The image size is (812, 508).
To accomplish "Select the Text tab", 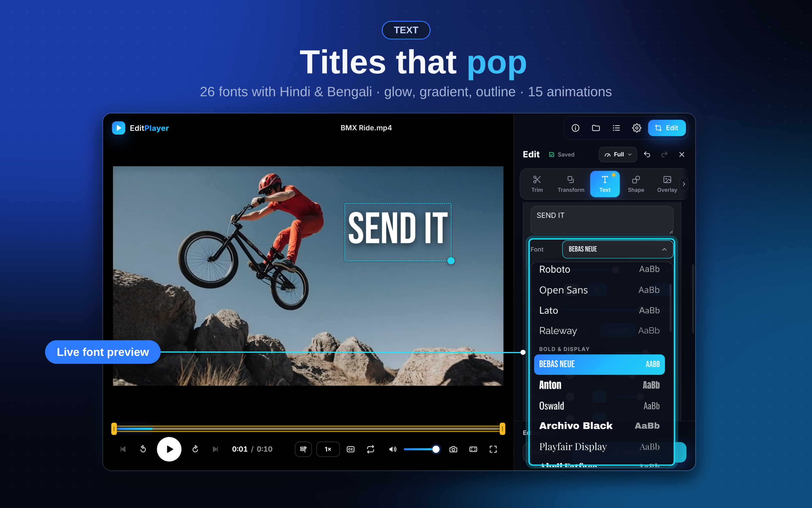I will pyautogui.click(x=605, y=184).
